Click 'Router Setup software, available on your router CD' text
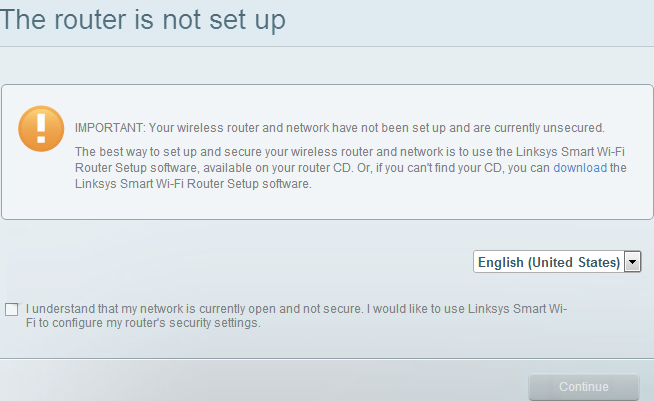The height and width of the screenshot is (401, 654). point(214,168)
